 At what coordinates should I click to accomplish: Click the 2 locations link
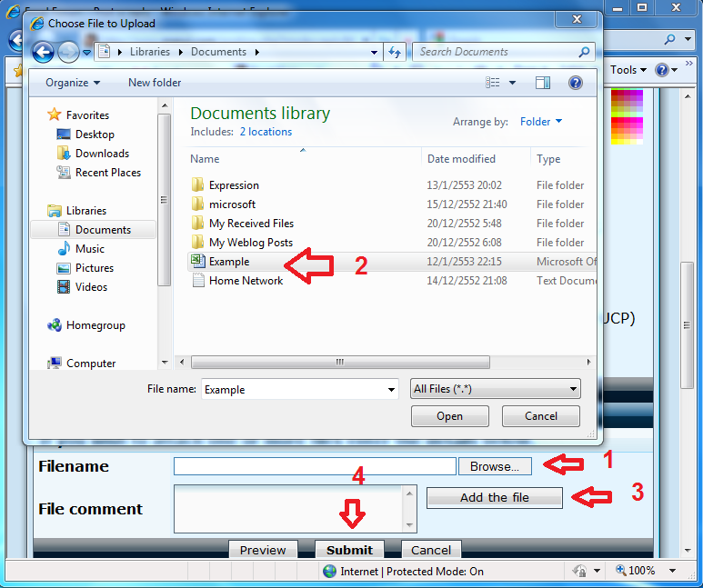(x=266, y=132)
